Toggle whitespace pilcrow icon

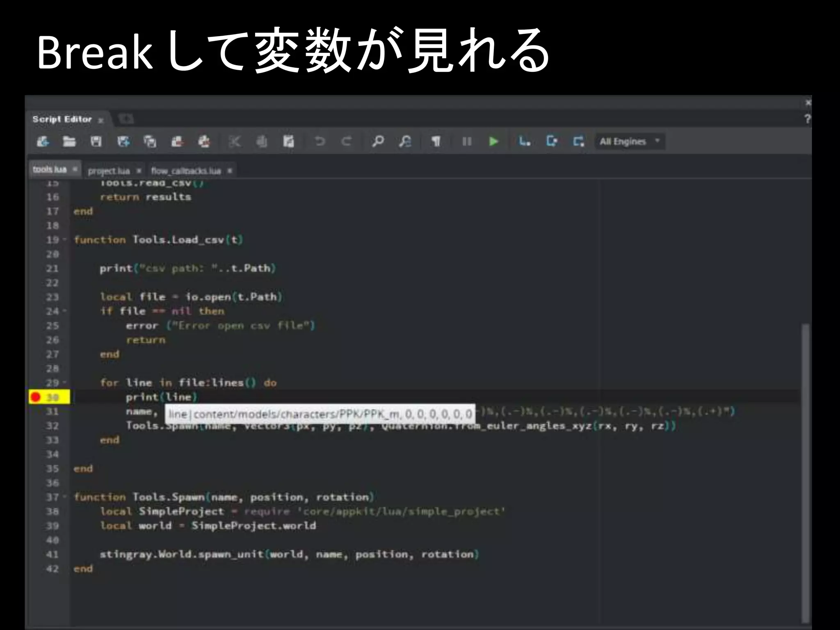[x=436, y=142]
